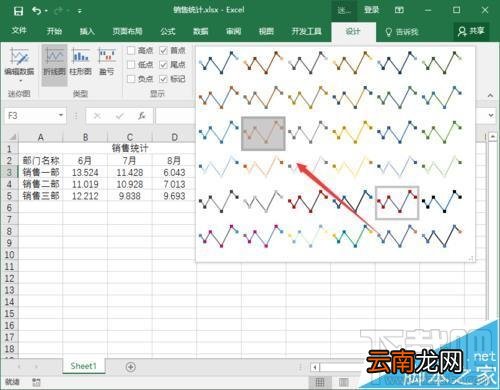Click the formula bar enter checkmark icon

tap(119, 116)
